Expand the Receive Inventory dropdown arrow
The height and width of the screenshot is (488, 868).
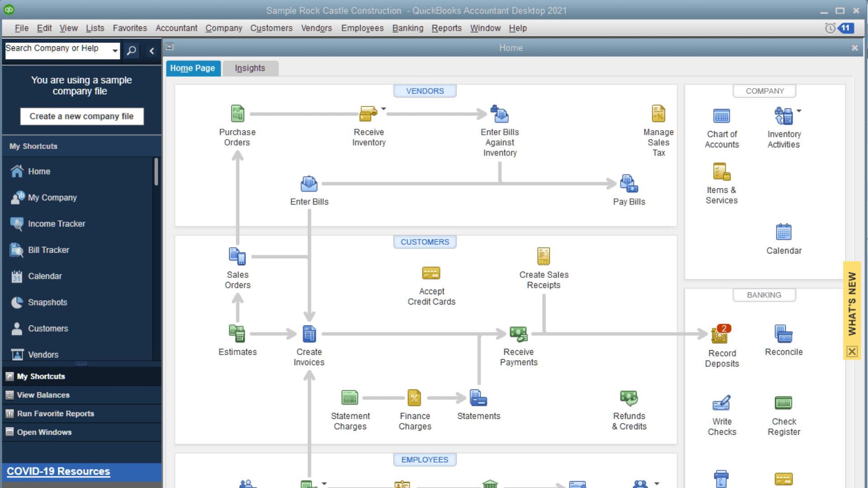[384, 109]
